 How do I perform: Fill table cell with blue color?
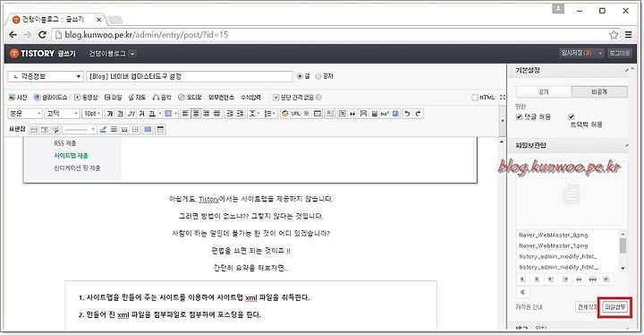coord(148,129)
